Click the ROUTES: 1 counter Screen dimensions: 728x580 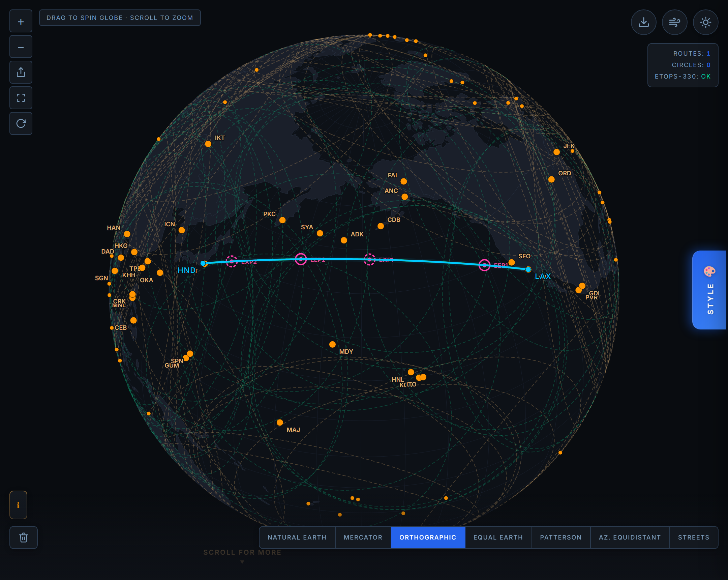click(x=692, y=53)
